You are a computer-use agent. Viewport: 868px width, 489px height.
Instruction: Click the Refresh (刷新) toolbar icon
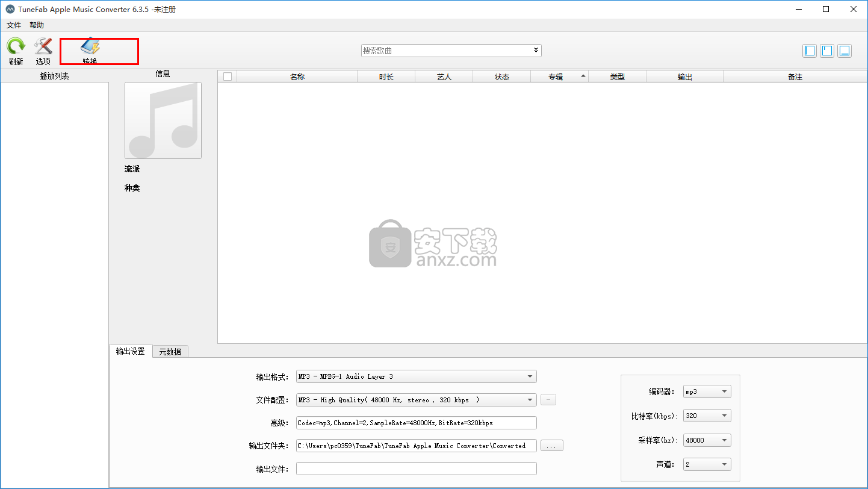click(x=16, y=46)
